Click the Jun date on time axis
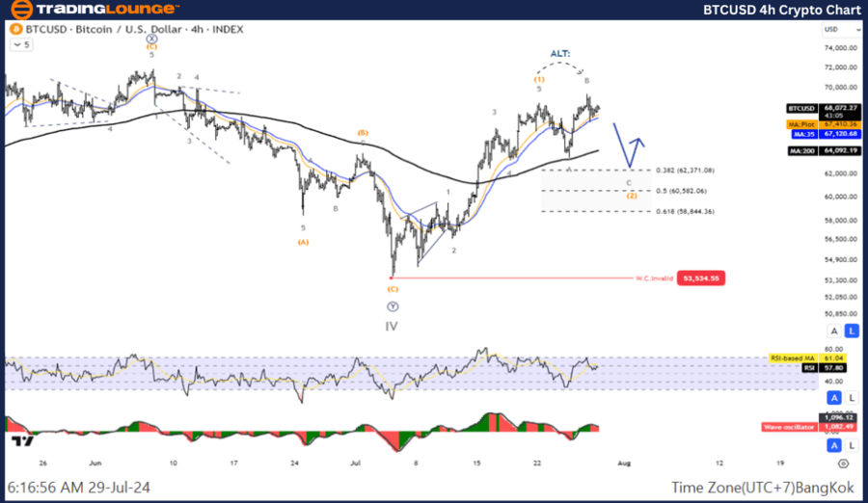 point(95,463)
